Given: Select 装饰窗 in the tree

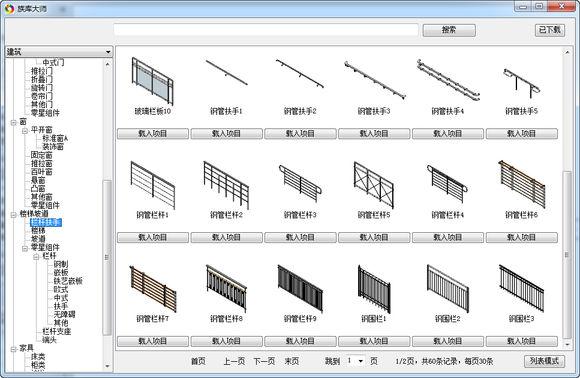Looking at the screenshot, I should tap(53, 147).
